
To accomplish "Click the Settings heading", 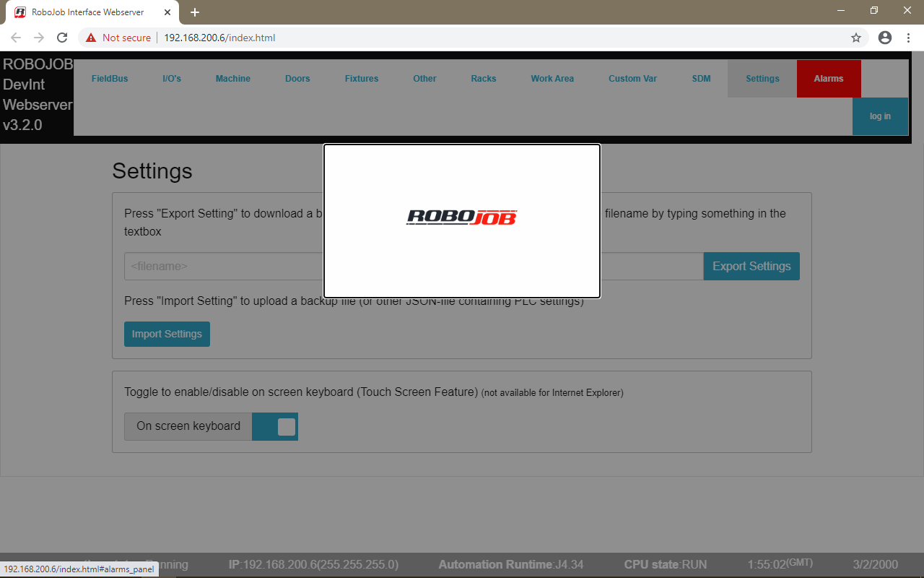I will tap(152, 171).
